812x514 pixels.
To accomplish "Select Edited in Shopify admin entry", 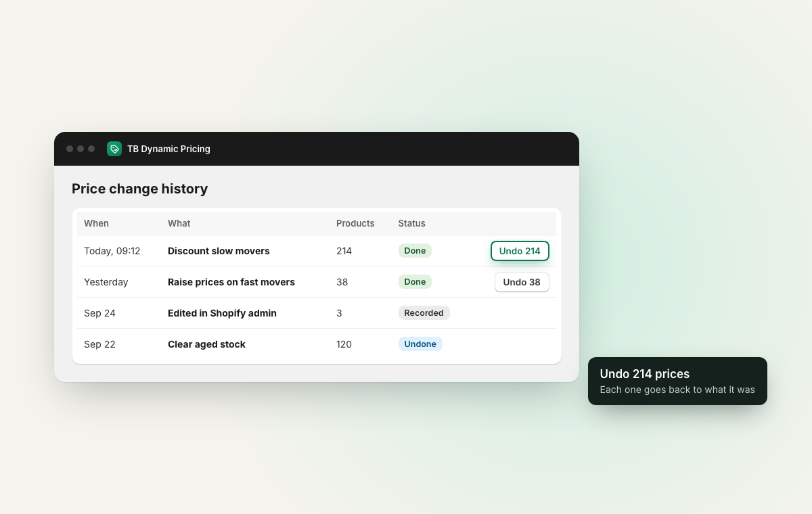I will [222, 313].
